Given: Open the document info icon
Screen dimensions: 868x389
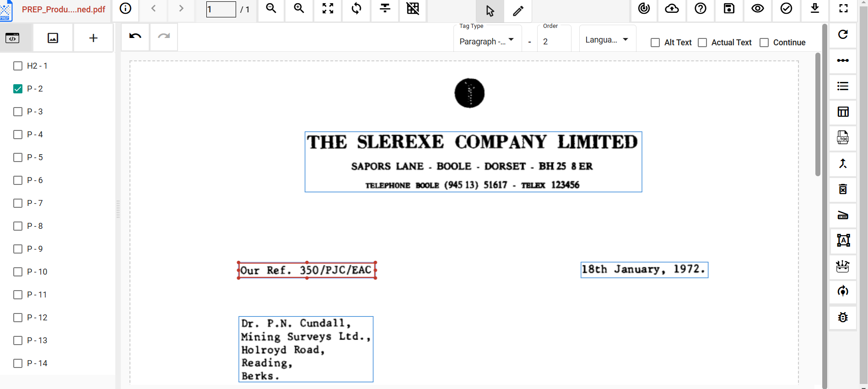Looking at the screenshot, I should pos(125,9).
